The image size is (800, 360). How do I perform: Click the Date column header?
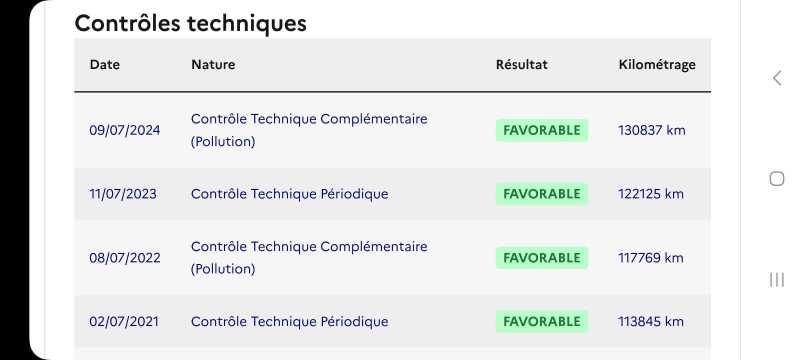coord(105,65)
